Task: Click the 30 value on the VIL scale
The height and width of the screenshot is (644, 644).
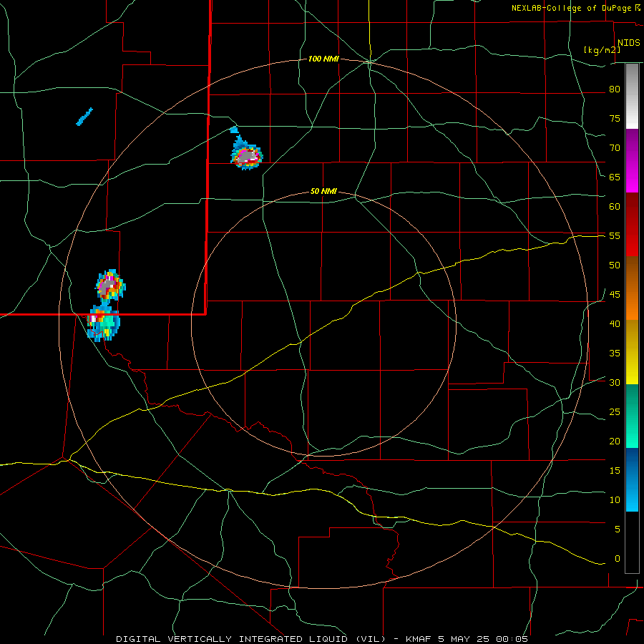Action: pyautogui.click(x=615, y=382)
